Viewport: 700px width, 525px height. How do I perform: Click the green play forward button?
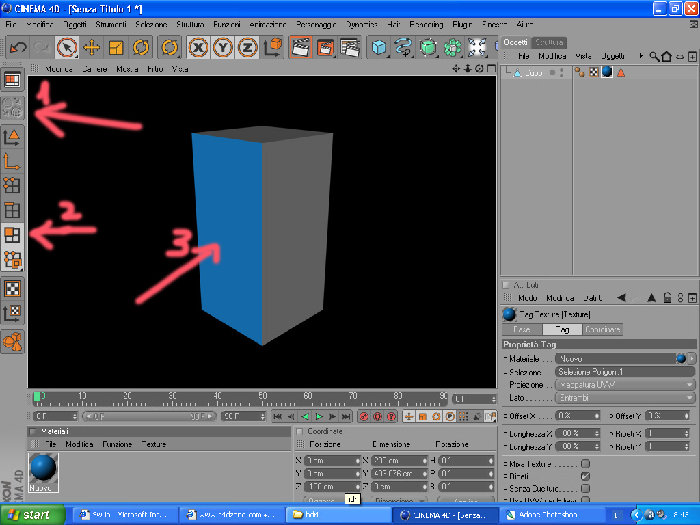point(319,417)
